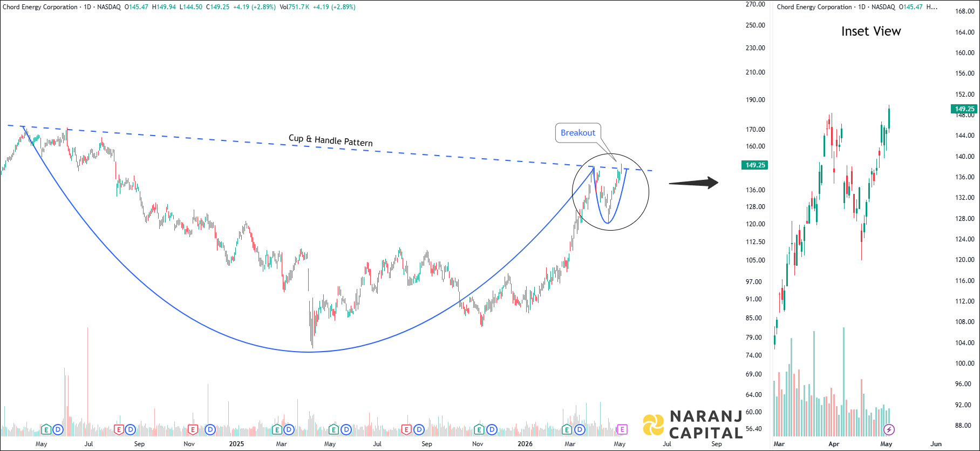
Task: Click the 'Apr' label on the inset time axis
Action: tap(834, 444)
